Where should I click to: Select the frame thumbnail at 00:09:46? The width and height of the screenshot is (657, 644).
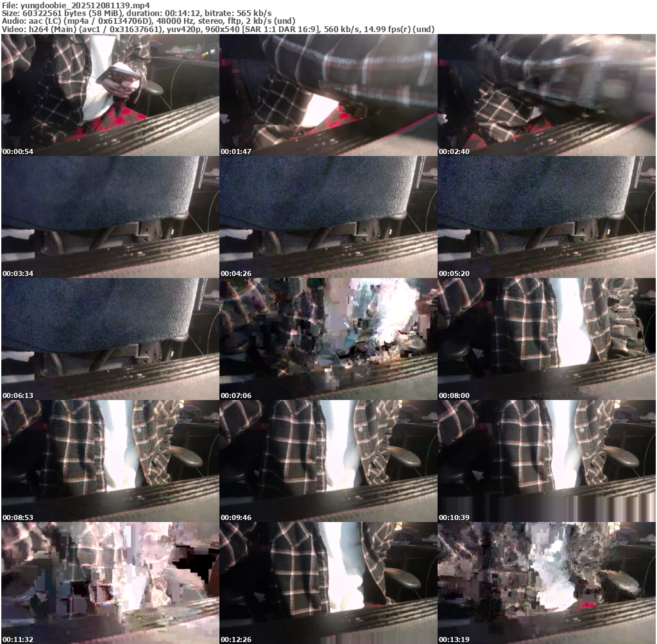(x=328, y=461)
